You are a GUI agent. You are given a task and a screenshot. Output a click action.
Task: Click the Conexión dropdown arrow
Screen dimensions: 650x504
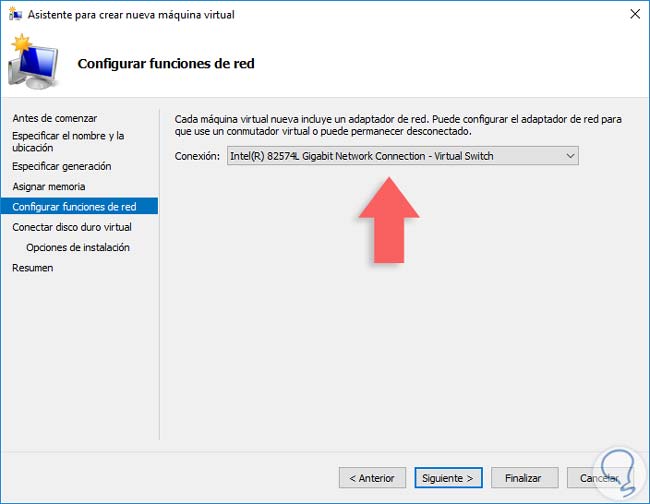click(570, 156)
